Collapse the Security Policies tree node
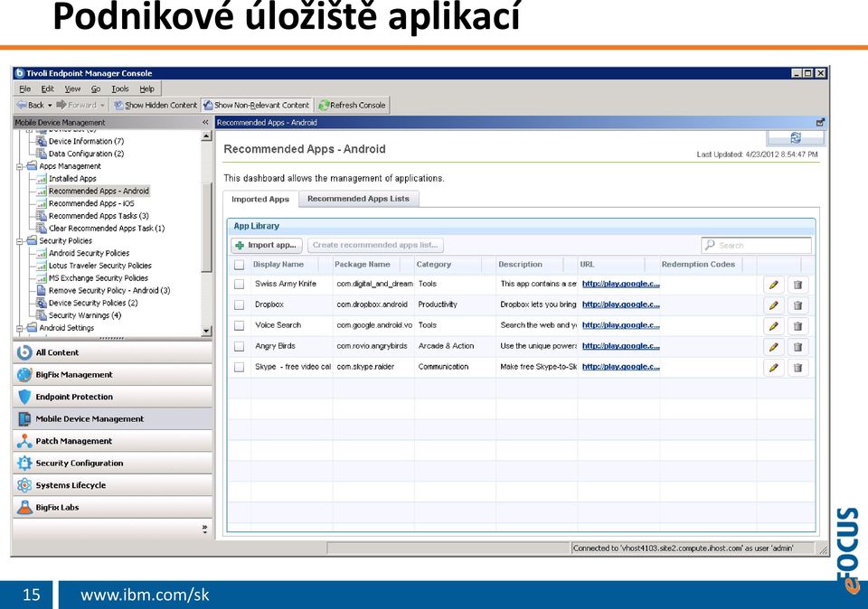Screen dimensions: 868x609 tap(20, 240)
